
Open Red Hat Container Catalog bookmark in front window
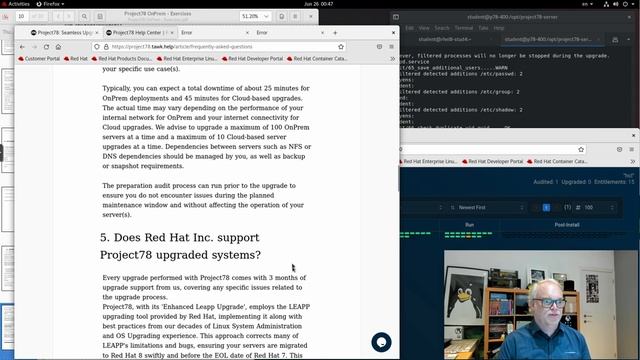(317, 59)
